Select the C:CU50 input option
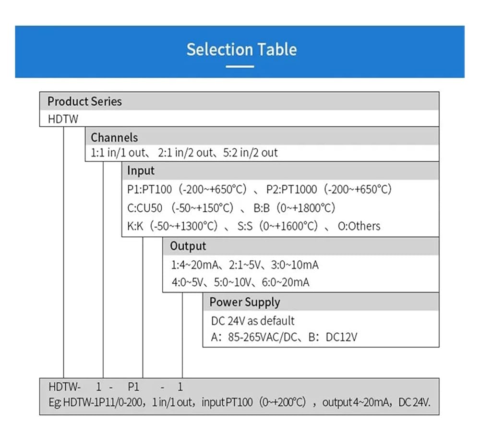The height and width of the screenshot is (448, 480). 180,208
